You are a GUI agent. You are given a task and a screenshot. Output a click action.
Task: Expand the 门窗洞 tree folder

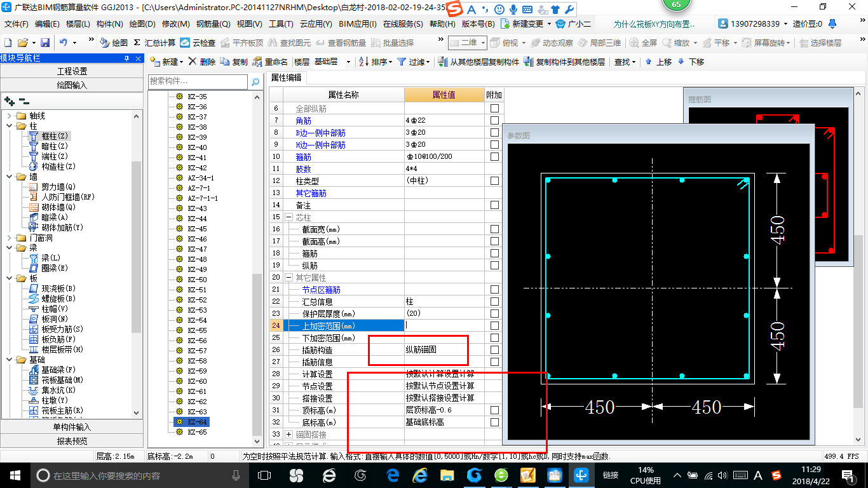point(10,238)
